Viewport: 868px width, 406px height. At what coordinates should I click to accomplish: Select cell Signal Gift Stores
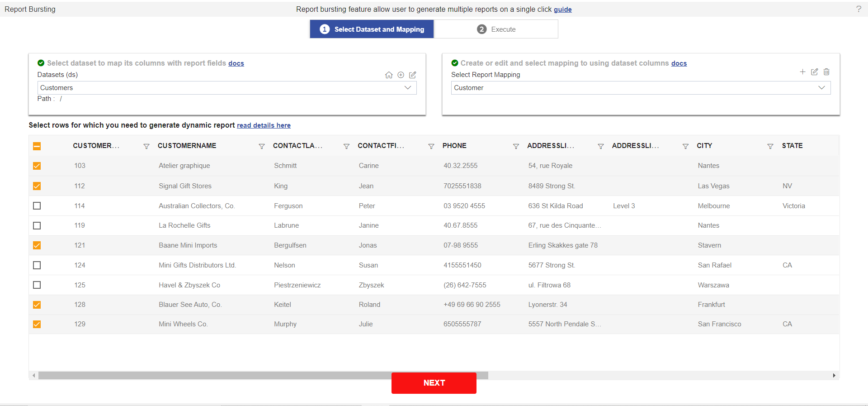tap(185, 186)
